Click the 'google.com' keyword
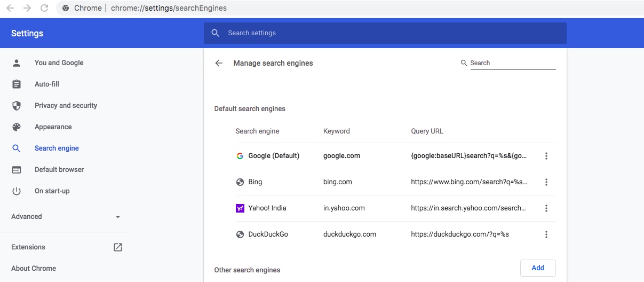Image resolution: width=644 pixels, height=282 pixels. [341, 156]
